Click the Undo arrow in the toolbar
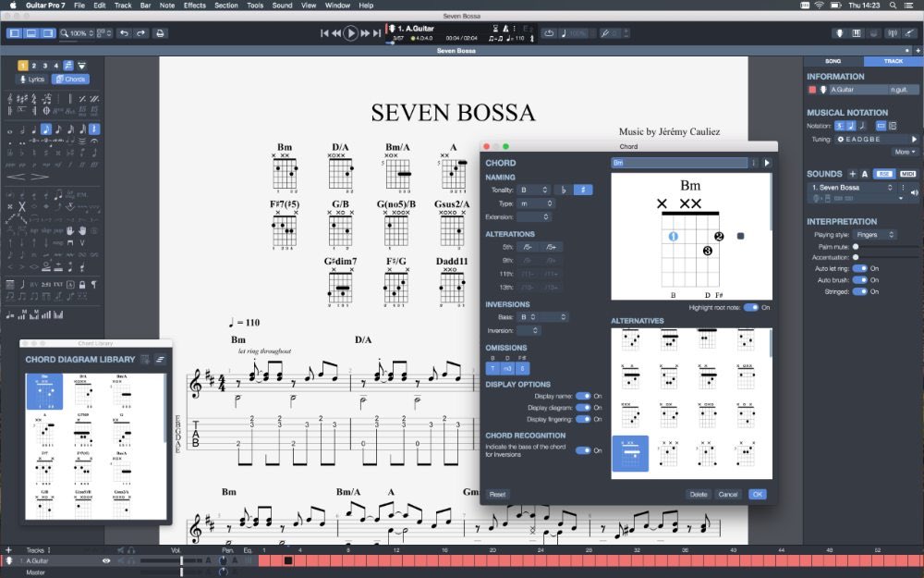Image resolution: width=924 pixels, height=578 pixels. pos(124,33)
